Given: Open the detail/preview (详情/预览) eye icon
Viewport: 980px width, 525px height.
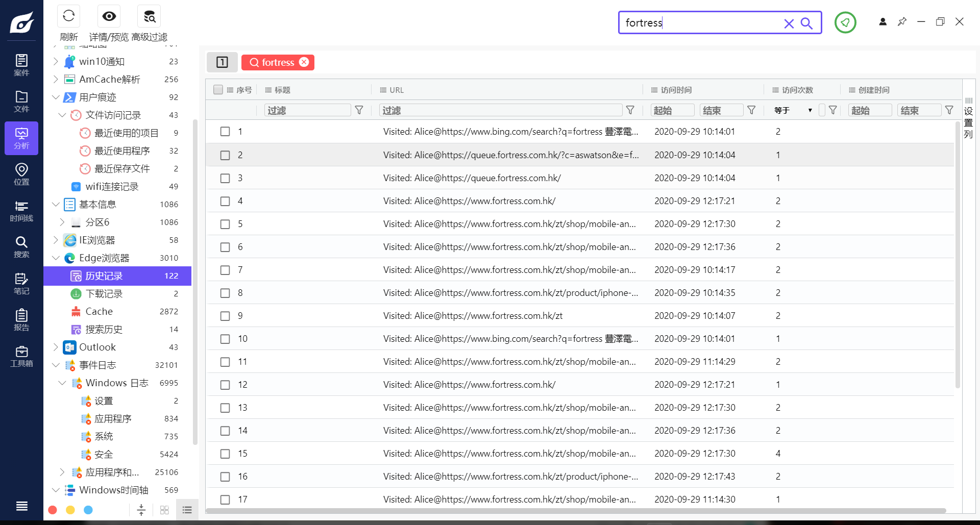Looking at the screenshot, I should (x=109, y=16).
